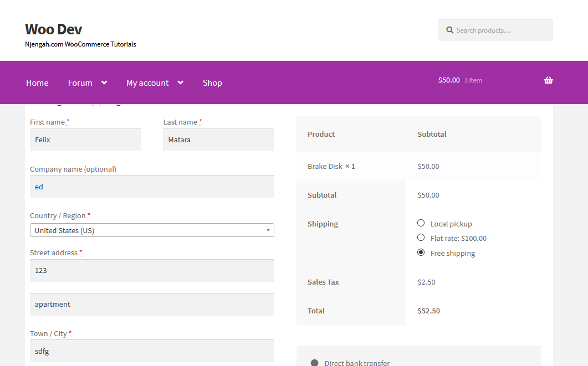Viewport: 588px width, 366px height.
Task: Click the Street address field with 123
Action: point(152,270)
